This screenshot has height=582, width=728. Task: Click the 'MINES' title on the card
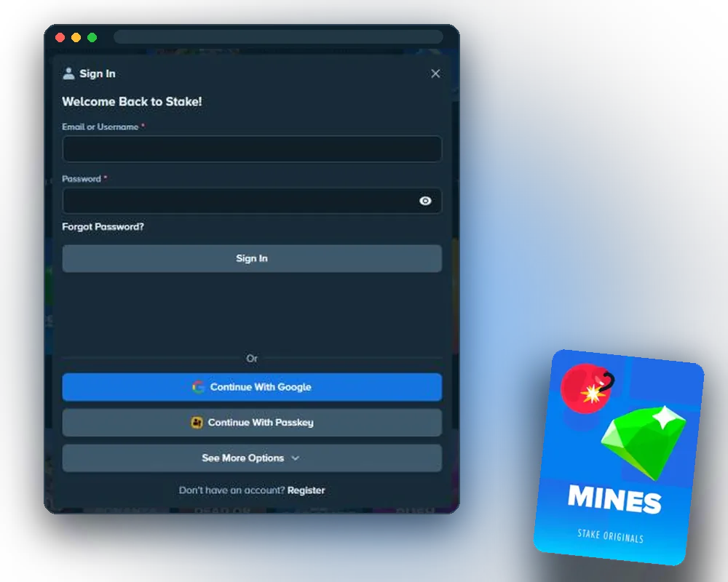click(x=614, y=499)
